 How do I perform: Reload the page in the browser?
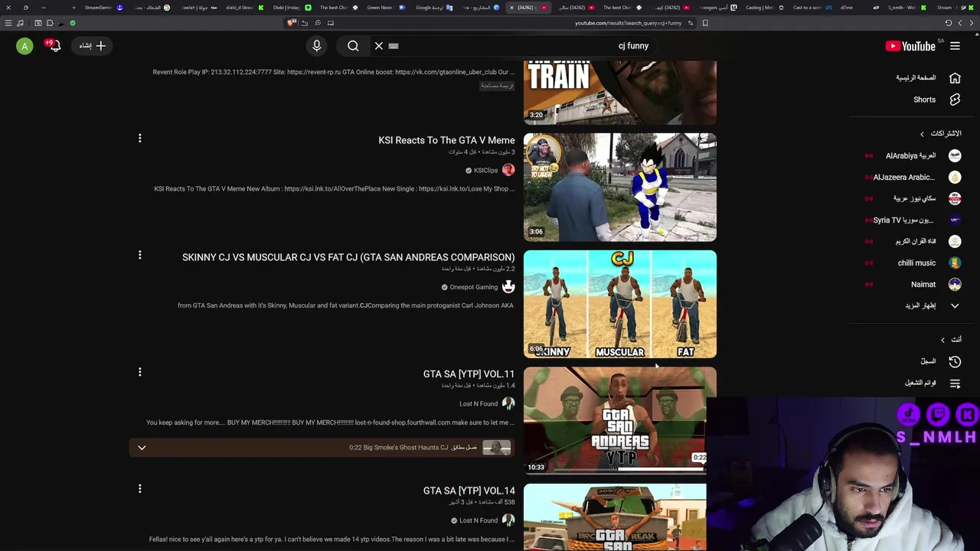point(949,23)
